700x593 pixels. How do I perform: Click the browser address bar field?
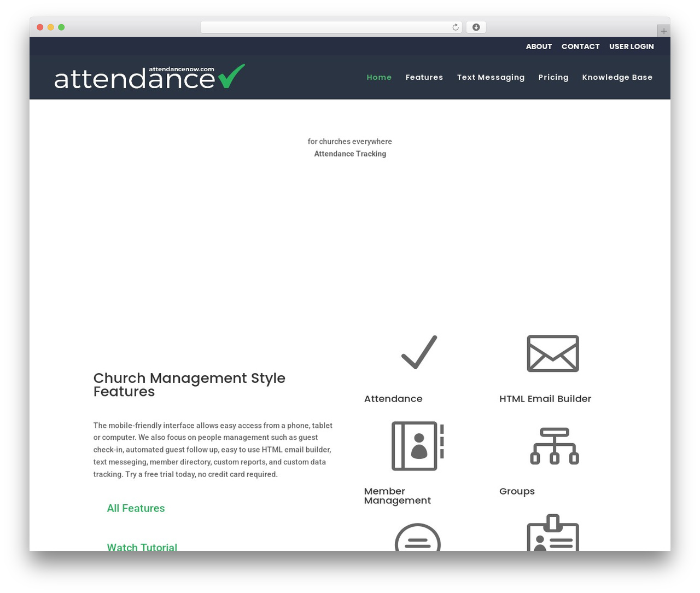coord(331,27)
